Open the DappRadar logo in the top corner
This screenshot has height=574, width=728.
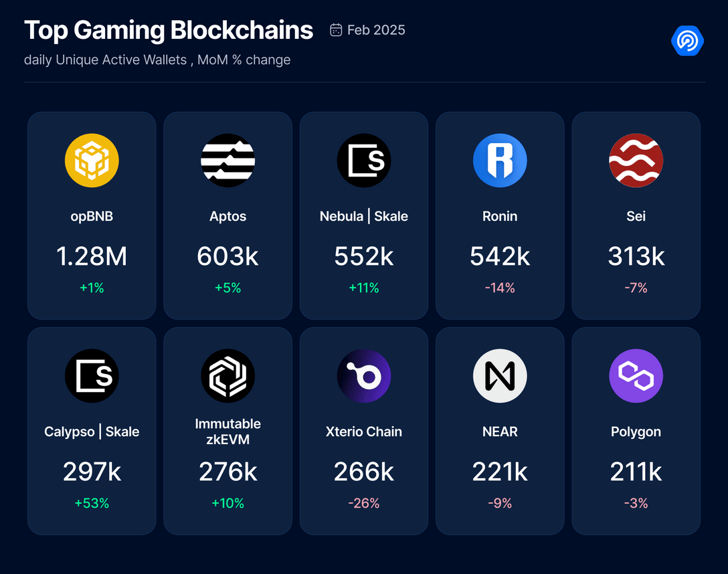click(687, 41)
